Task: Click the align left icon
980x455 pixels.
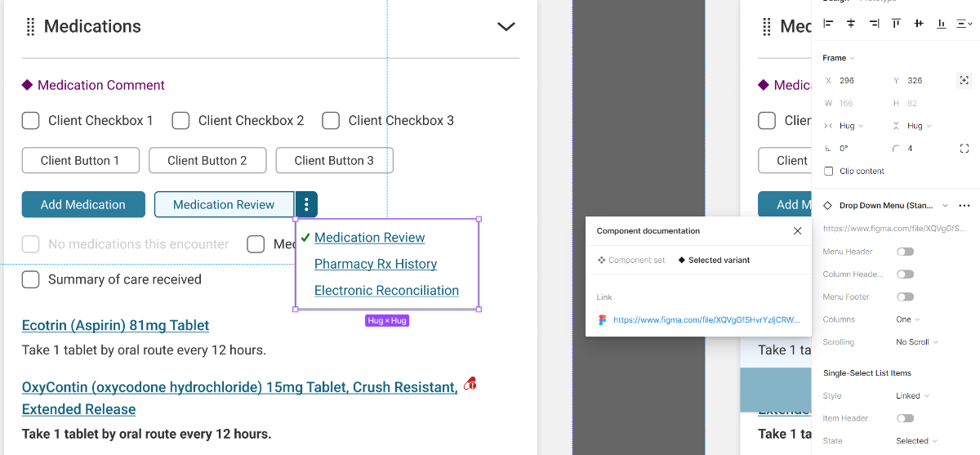Action: pyautogui.click(x=828, y=24)
